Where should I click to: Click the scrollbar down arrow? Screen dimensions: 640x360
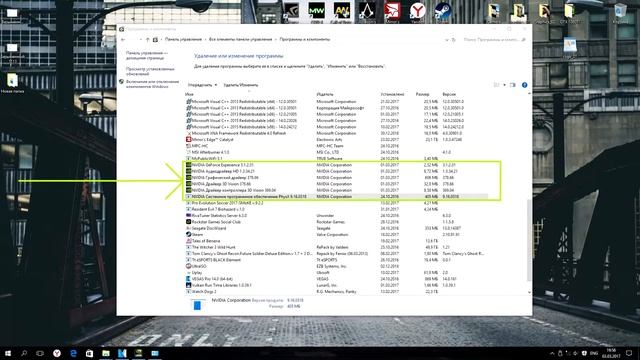point(529,292)
